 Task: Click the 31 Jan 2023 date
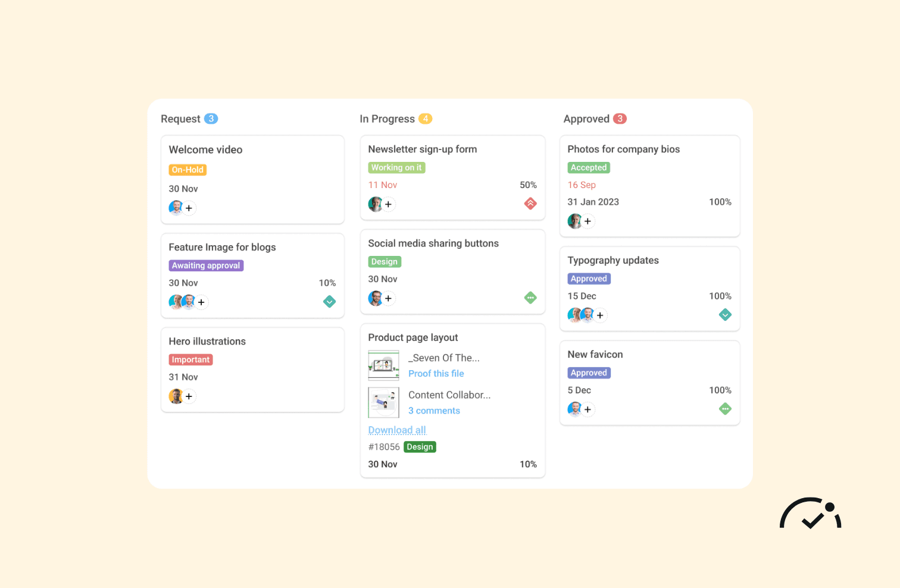point(593,202)
